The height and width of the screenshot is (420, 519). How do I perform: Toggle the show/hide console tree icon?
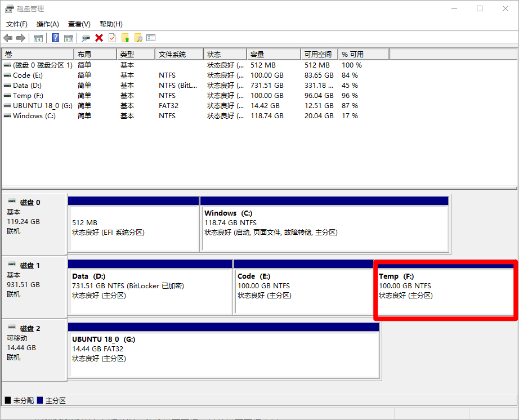click(38, 38)
